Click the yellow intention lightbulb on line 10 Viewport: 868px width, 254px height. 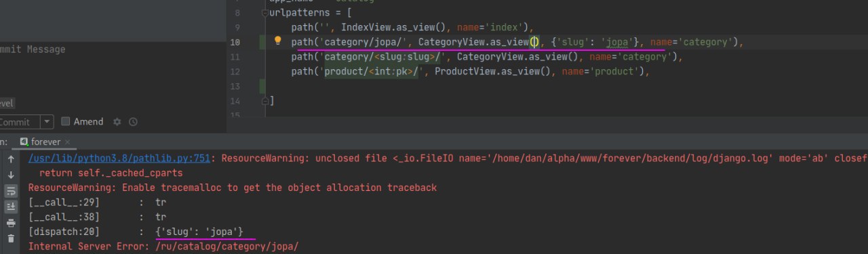pos(277,41)
